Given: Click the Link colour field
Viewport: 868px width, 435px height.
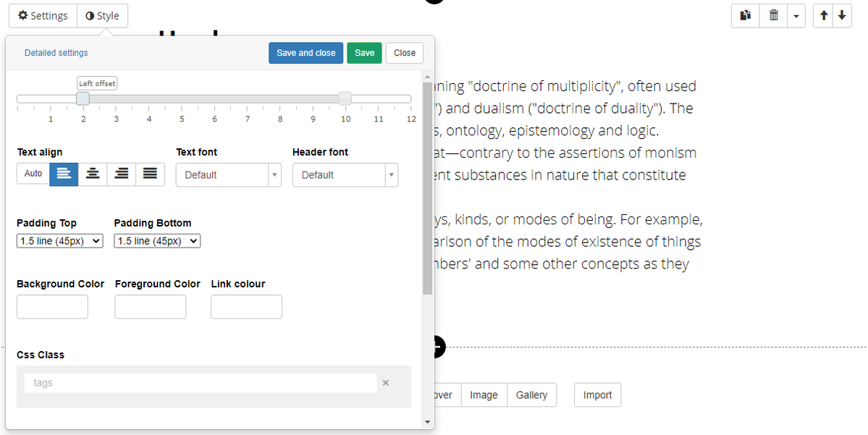Looking at the screenshot, I should pyautogui.click(x=246, y=307).
